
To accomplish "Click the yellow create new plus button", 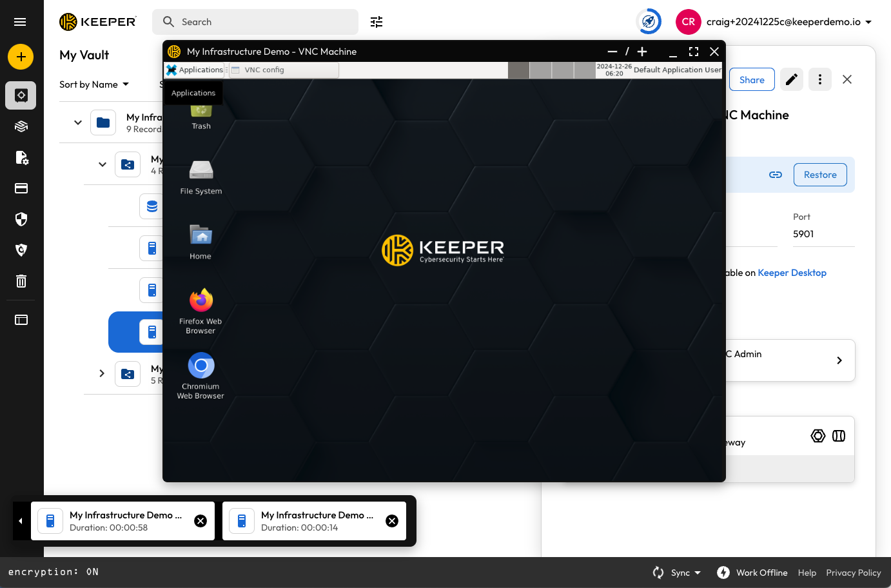I will (x=21, y=57).
